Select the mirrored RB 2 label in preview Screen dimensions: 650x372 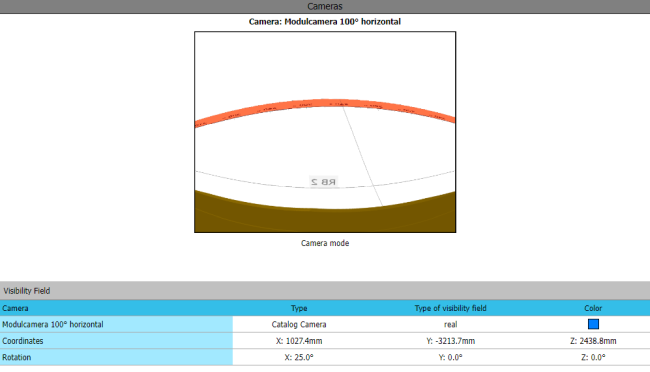[324, 182]
